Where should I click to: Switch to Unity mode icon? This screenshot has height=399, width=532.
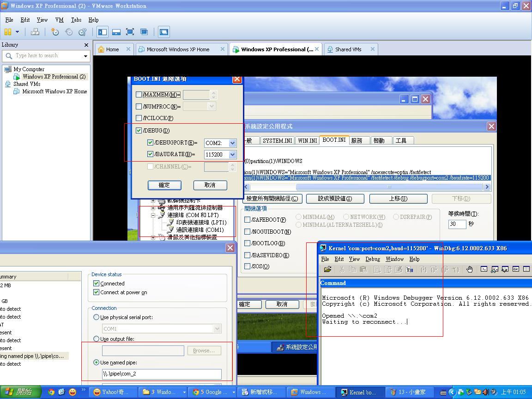[x=144, y=32]
